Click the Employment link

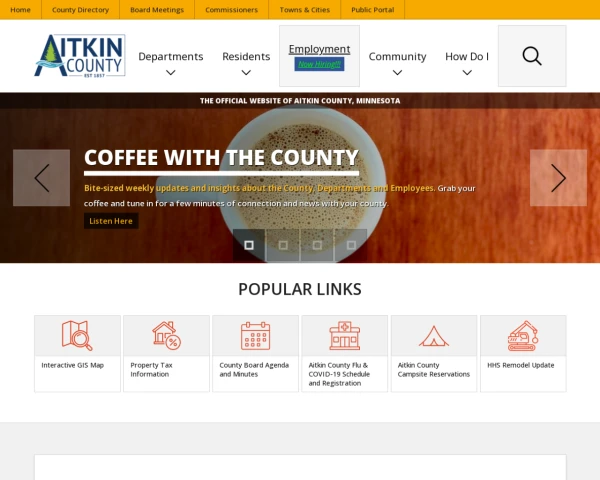pyautogui.click(x=319, y=49)
